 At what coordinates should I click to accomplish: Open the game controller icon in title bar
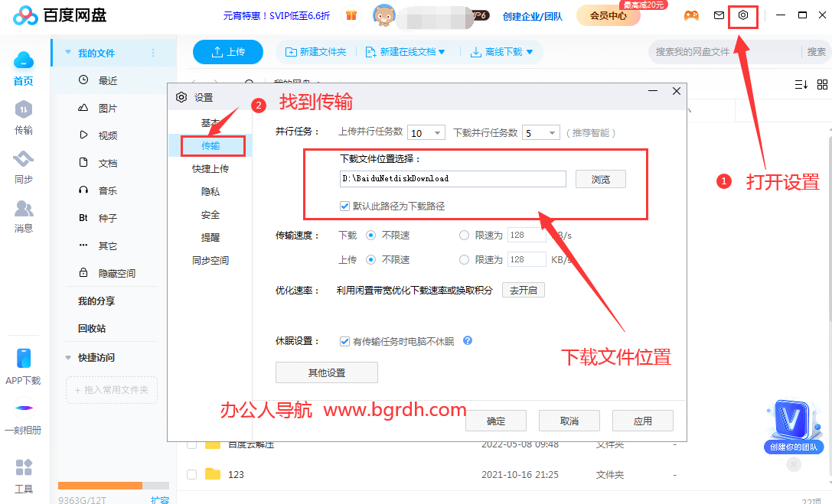[x=691, y=14]
